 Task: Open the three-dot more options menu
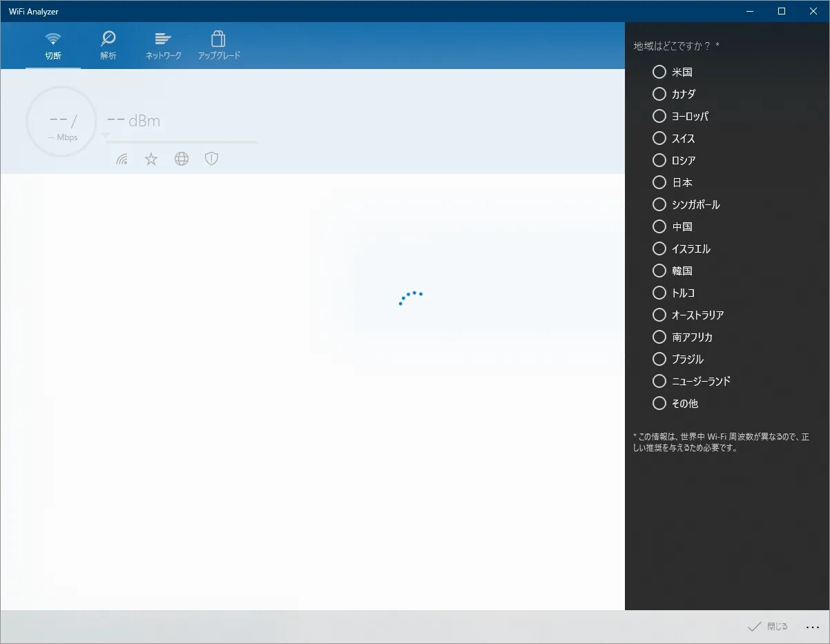(x=813, y=627)
